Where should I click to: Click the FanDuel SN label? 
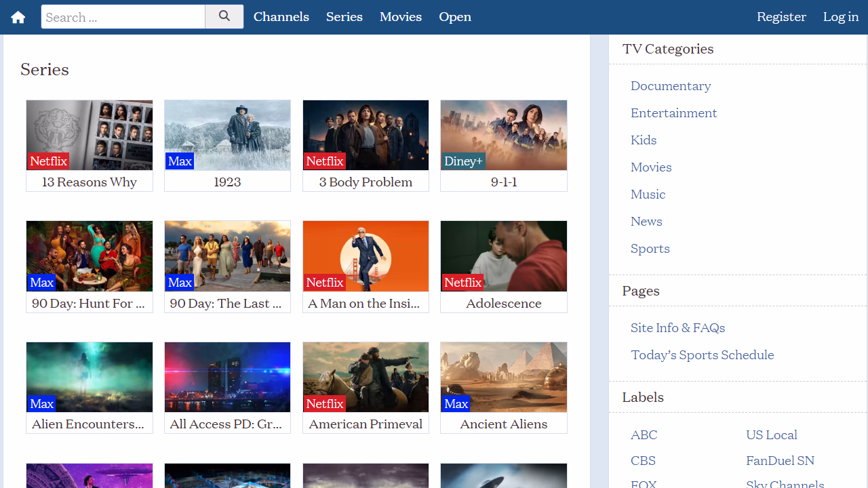780,460
